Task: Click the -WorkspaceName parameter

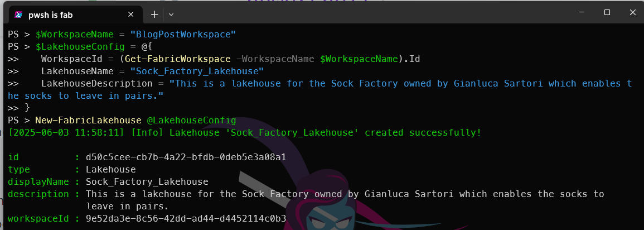Action: [x=275, y=59]
